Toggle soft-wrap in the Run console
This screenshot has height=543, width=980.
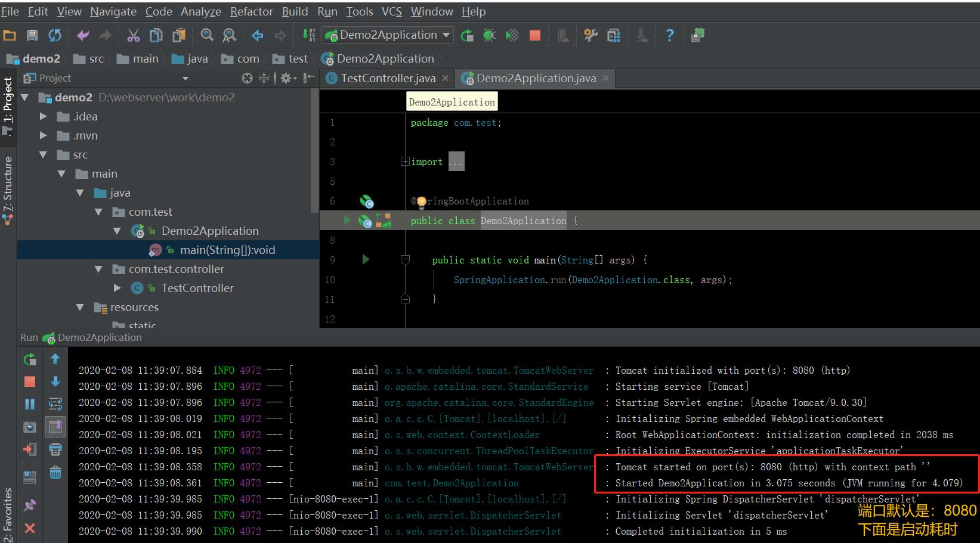click(x=55, y=404)
